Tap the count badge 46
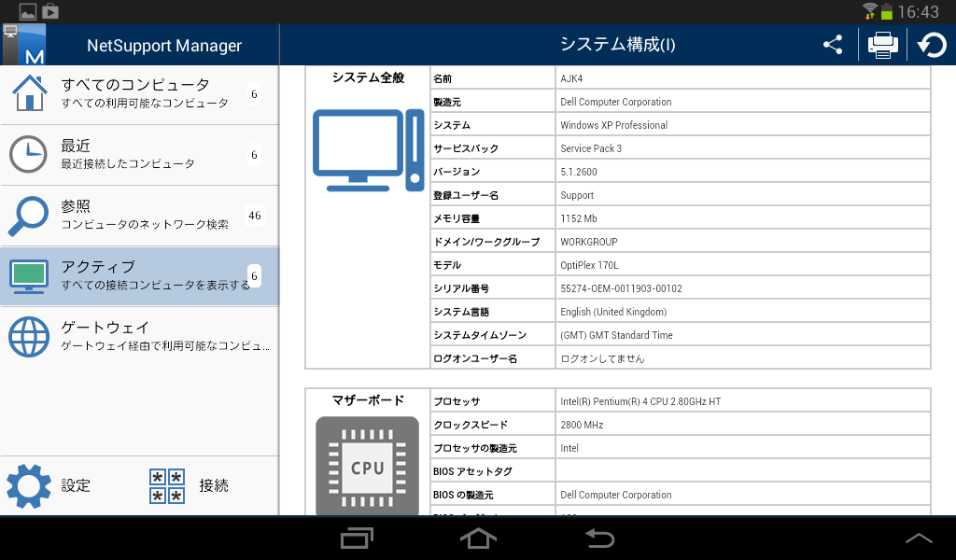 point(255,215)
